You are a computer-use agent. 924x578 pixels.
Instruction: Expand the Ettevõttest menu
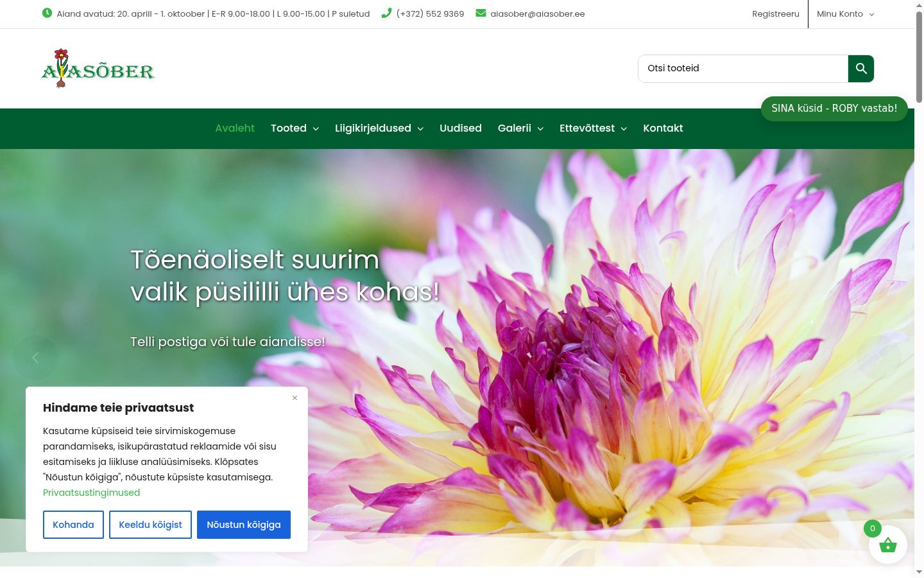[594, 128]
